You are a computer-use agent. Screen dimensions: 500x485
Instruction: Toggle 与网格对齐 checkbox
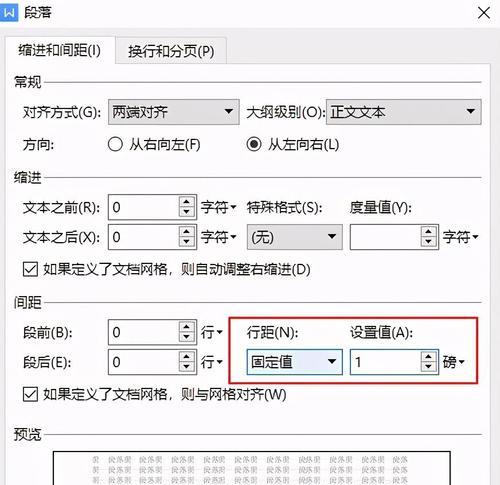pyautogui.click(x=30, y=395)
